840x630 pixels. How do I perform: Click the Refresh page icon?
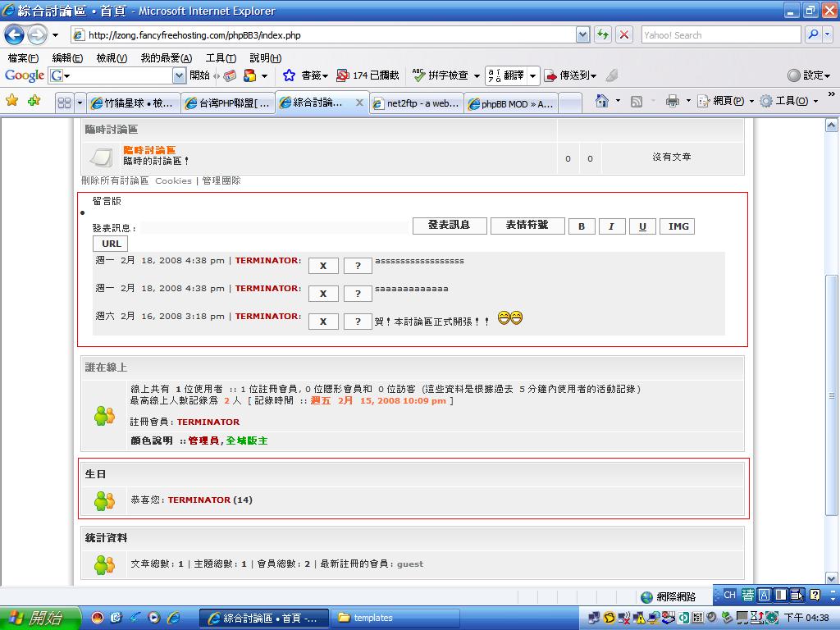pos(603,34)
